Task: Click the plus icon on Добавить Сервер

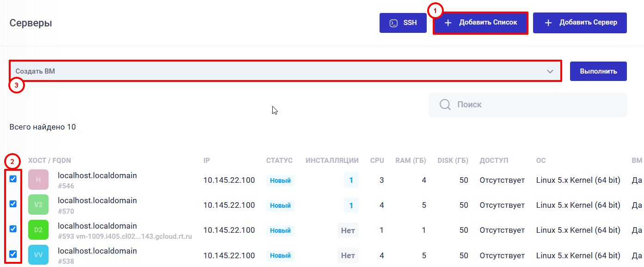Action: 548,22
